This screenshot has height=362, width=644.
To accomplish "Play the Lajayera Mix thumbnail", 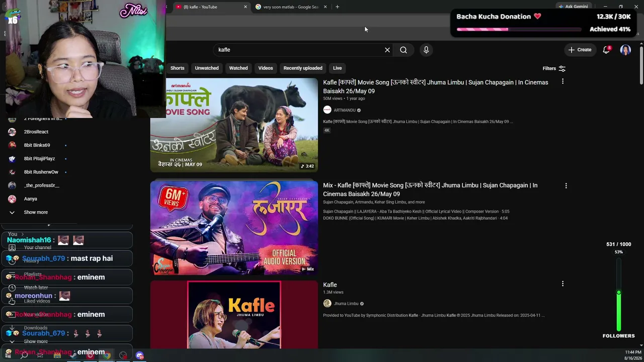I will pos(234,228).
